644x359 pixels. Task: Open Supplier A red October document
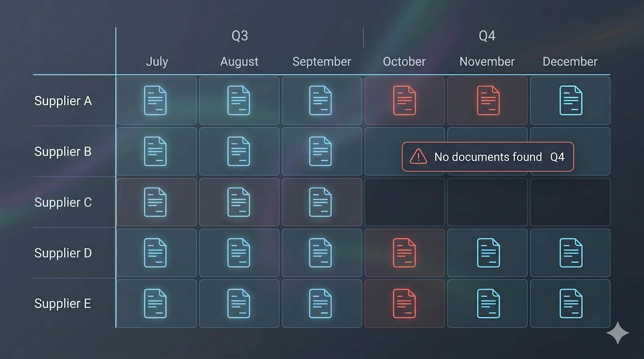pyautogui.click(x=405, y=101)
